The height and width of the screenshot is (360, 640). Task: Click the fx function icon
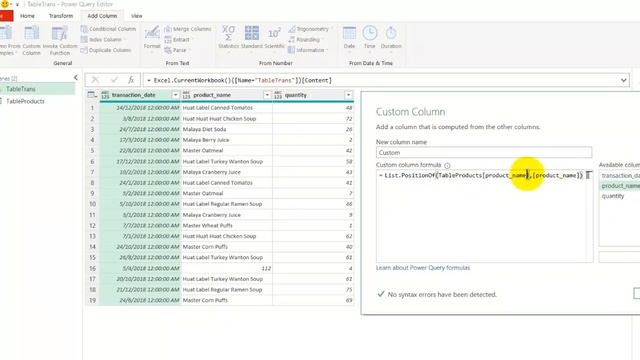[131, 80]
